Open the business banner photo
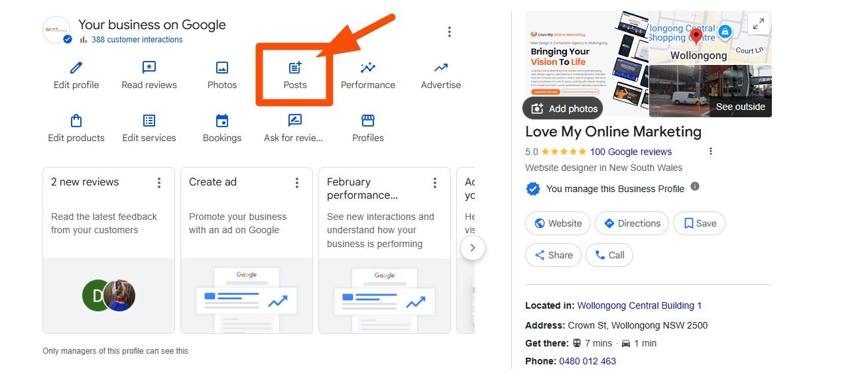This screenshot has width=868, height=369. (587, 64)
